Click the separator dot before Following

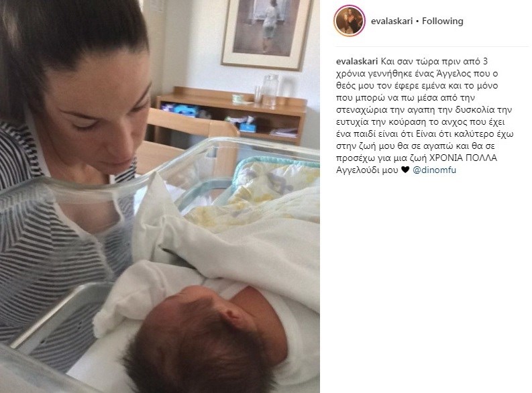[x=417, y=21]
